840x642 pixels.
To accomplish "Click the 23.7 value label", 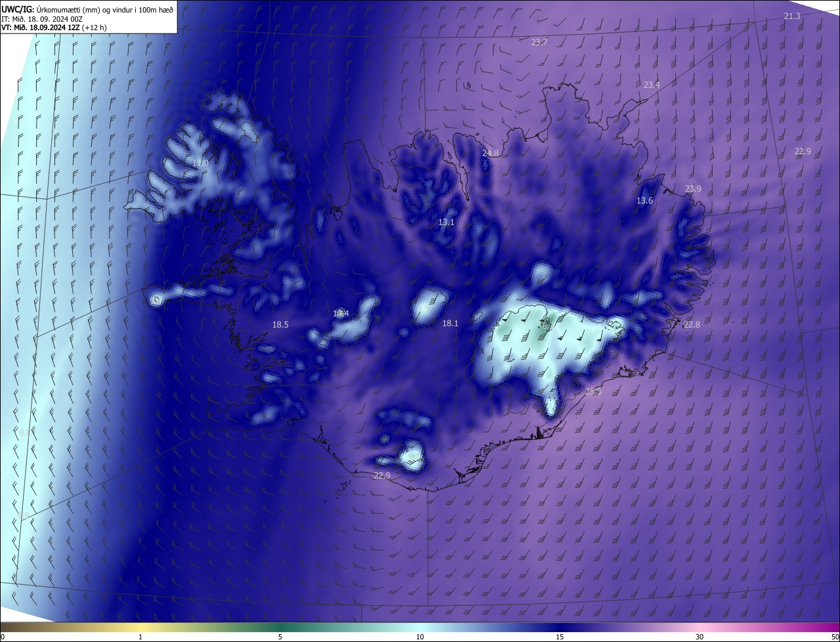I will click(x=539, y=42).
